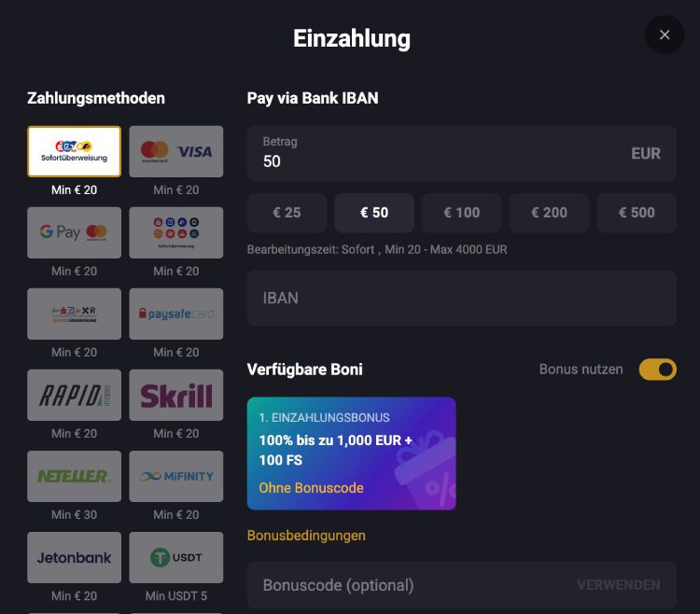The image size is (700, 614).
Task: Select Google Pay payment method
Action: click(74, 232)
